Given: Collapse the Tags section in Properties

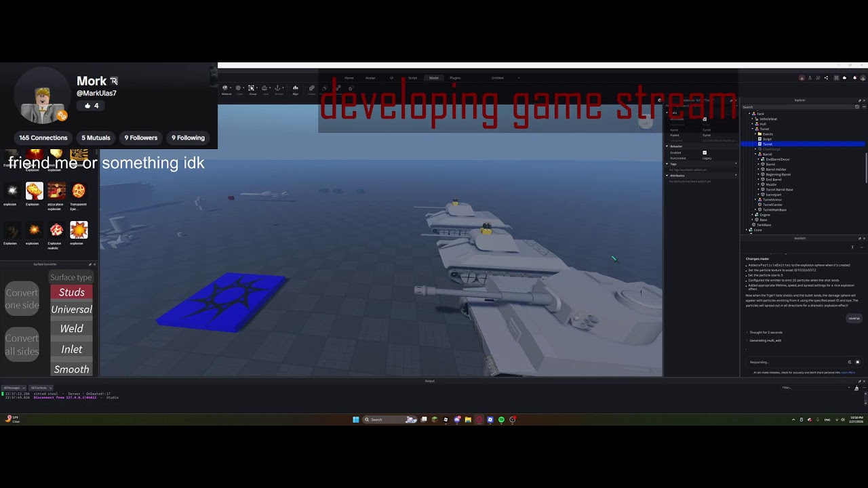Looking at the screenshot, I should click(667, 164).
